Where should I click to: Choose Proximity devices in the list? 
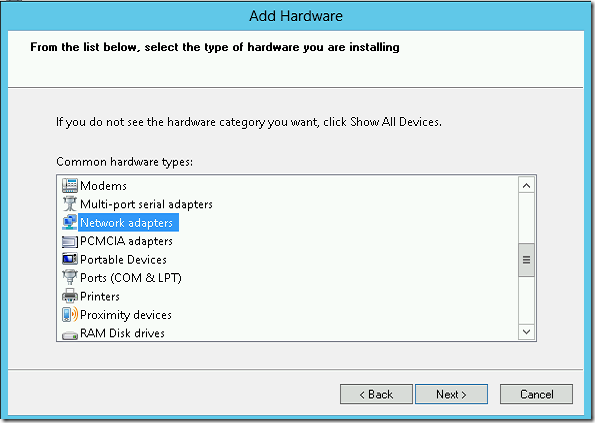point(126,315)
